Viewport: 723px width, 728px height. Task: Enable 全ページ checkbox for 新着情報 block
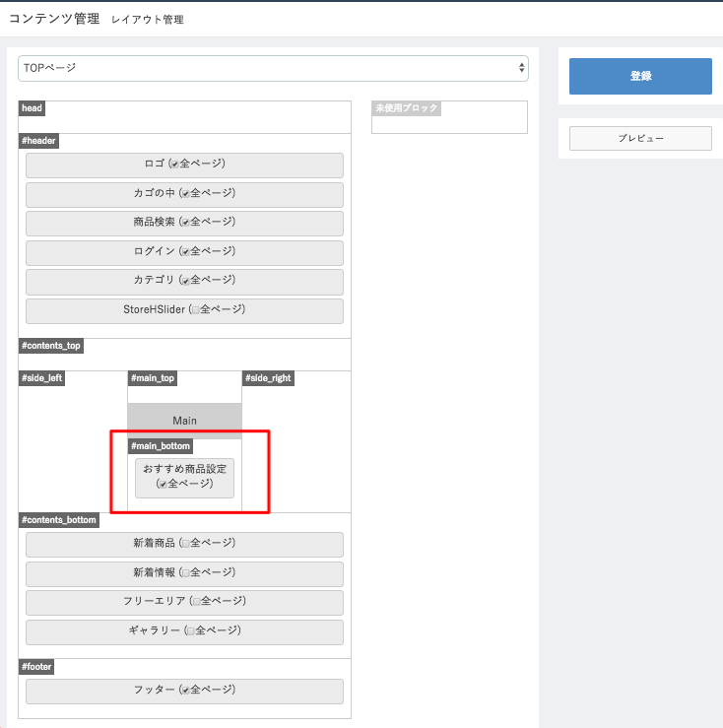click(185, 573)
